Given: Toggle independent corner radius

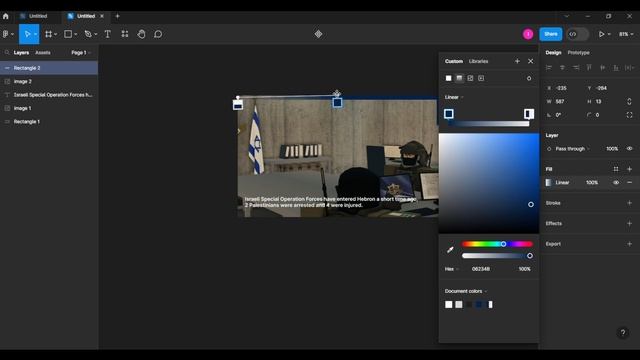Looking at the screenshot, I should pos(629,115).
